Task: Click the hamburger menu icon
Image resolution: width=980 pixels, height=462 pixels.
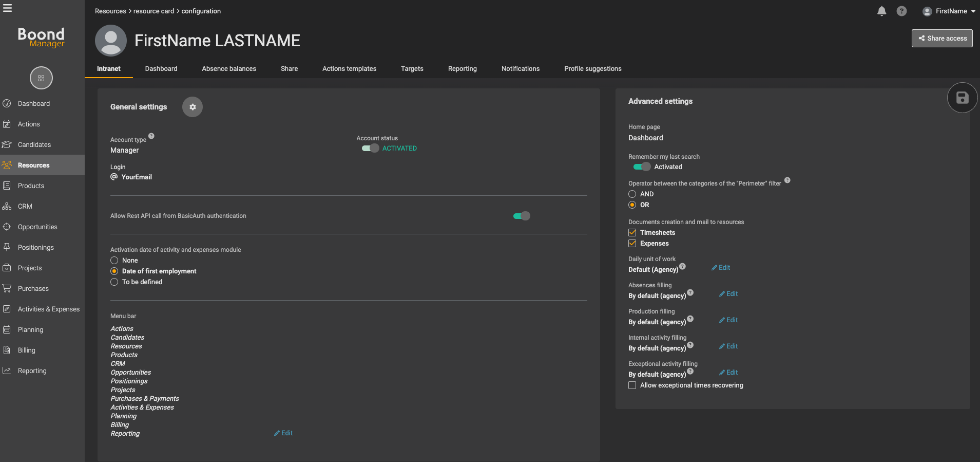Action: [8, 8]
